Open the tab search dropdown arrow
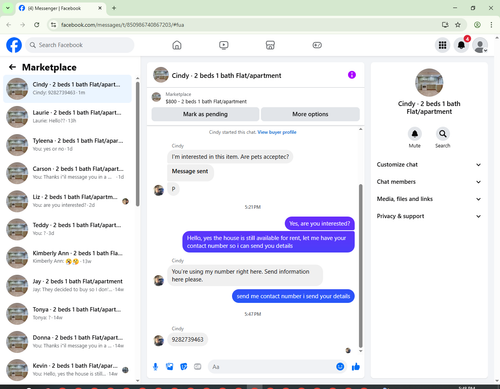The width and height of the screenshot is (500, 389). click(x=7, y=8)
